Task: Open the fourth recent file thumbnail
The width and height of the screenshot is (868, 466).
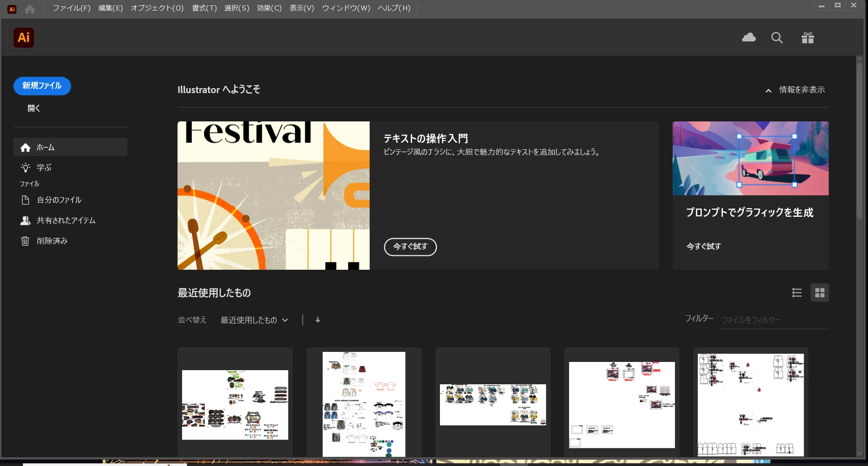Action: point(622,405)
